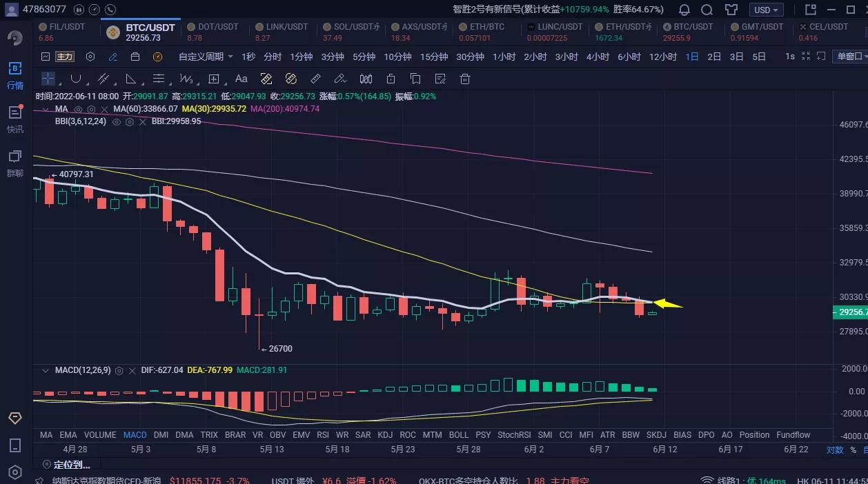Toggle MA indicator visibility eye icon
868x484 pixels.
79,109
